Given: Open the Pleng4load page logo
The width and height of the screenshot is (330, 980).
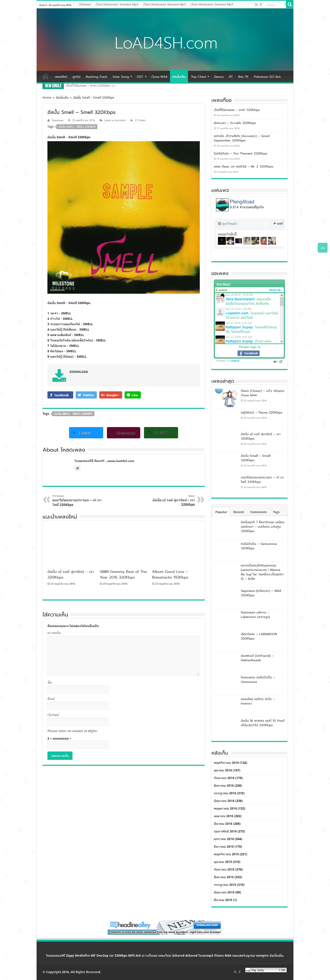Looking at the screenshot, I should (222, 205).
